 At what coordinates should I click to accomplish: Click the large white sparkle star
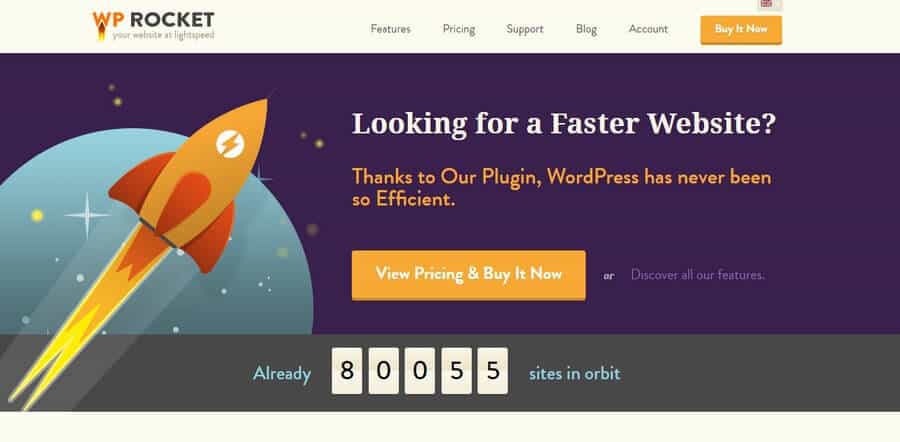click(87, 215)
